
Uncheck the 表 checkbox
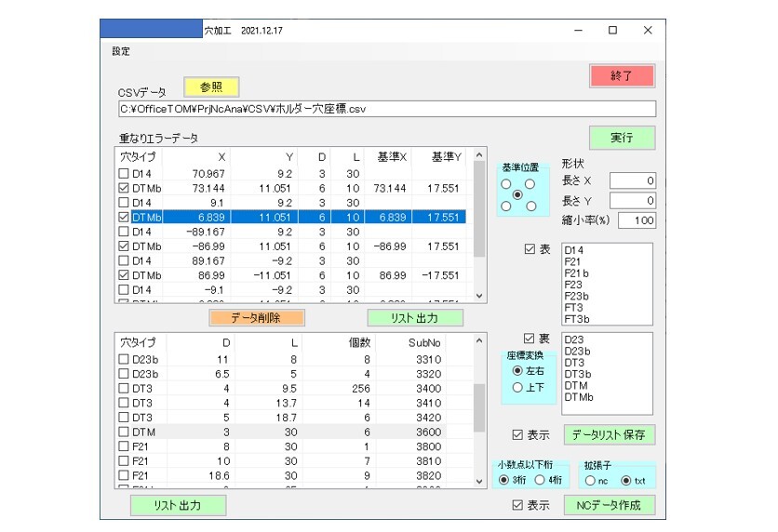point(531,249)
